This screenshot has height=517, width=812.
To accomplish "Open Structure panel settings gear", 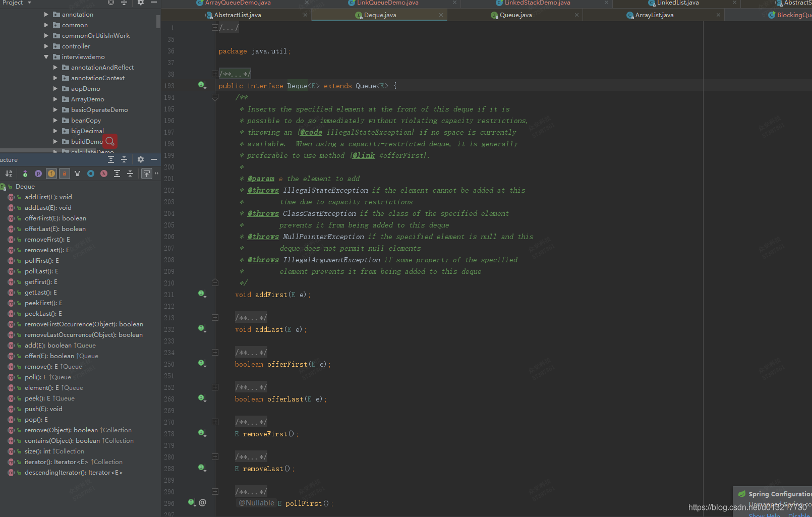I will [x=141, y=159].
